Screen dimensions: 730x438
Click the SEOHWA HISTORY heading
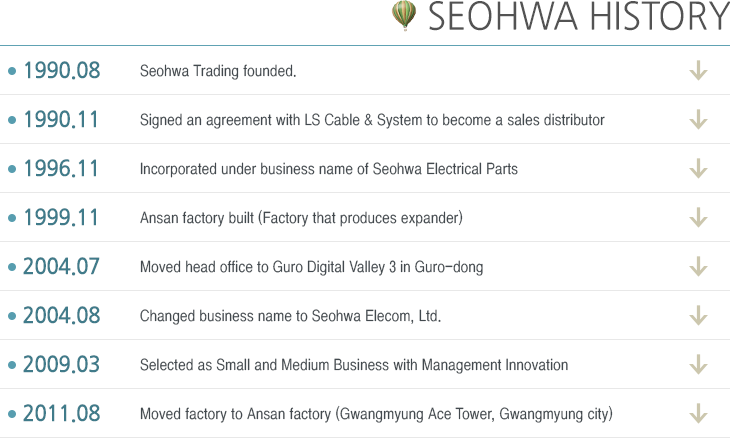coord(578,17)
